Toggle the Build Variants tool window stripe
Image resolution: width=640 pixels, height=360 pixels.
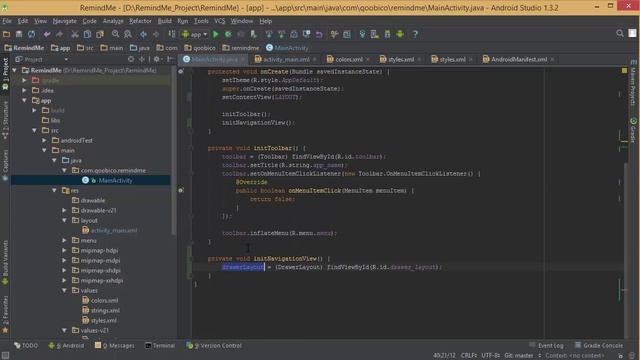point(5,262)
